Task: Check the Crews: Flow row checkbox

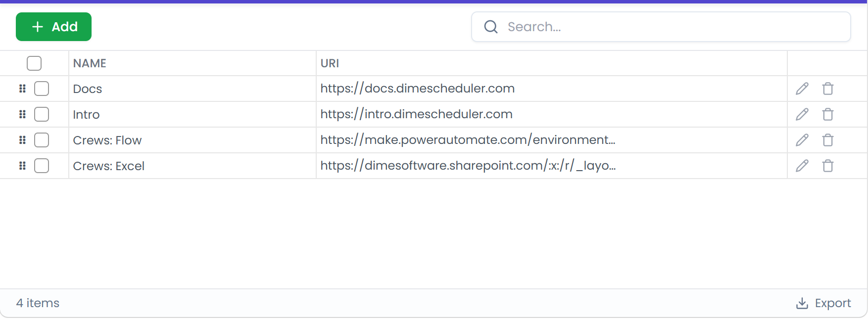Action: tap(42, 140)
